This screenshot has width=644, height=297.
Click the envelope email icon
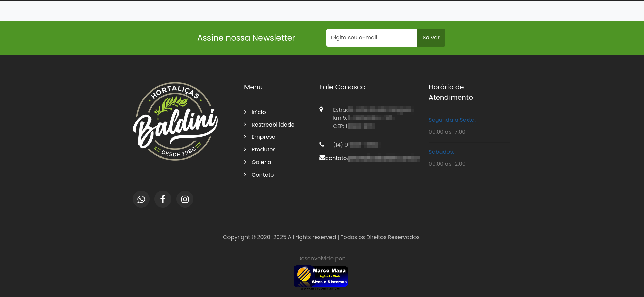(322, 158)
